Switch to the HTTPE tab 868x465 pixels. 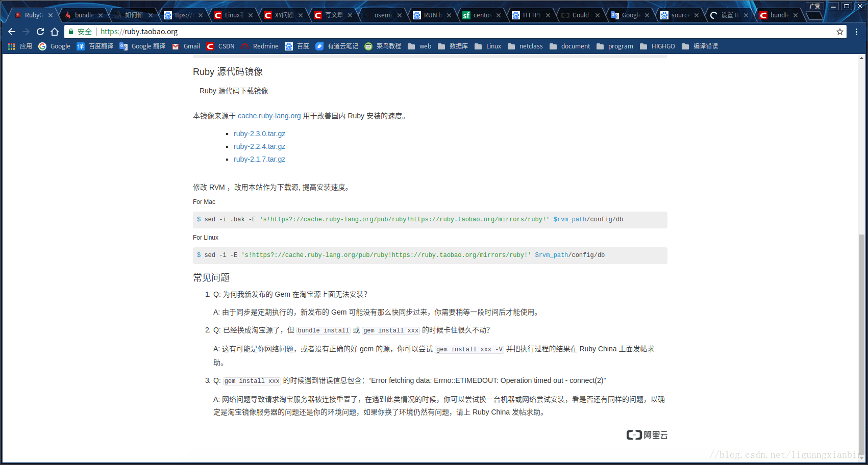point(531,15)
